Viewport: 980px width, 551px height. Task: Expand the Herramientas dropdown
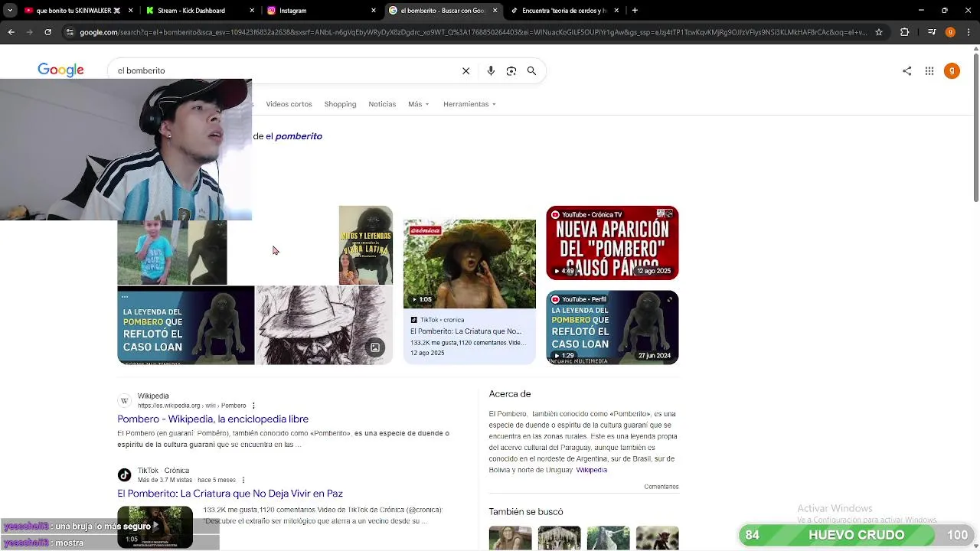(469, 104)
